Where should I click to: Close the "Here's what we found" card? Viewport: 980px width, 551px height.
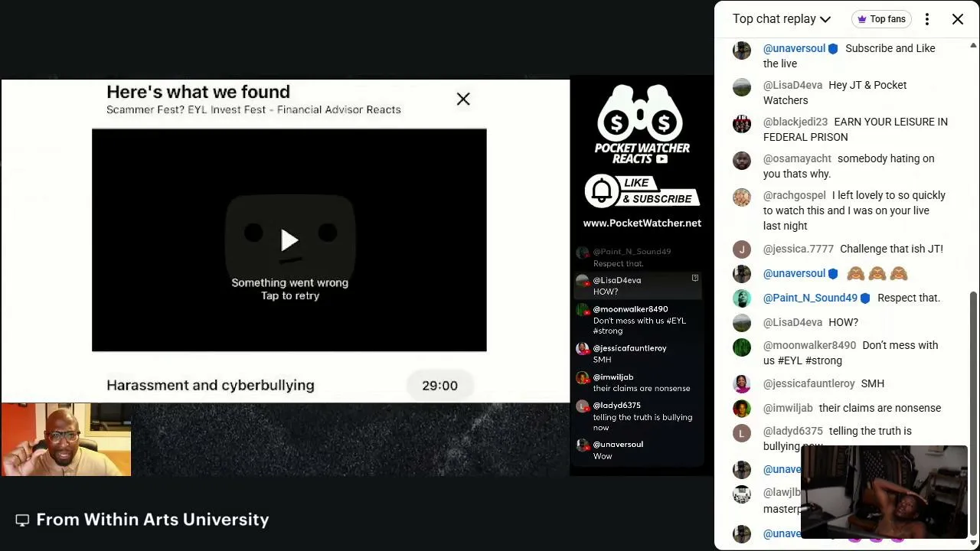[x=463, y=99]
